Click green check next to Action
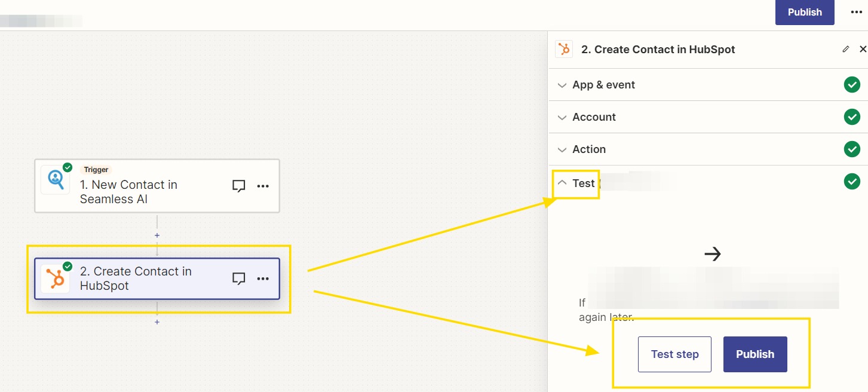Viewport: 868px width, 392px height. point(852,149)
